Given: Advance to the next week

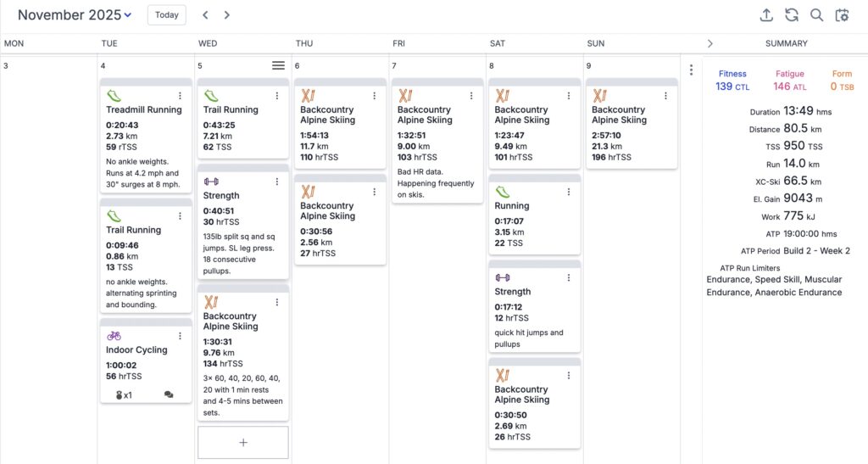Looking at the screenshot, I should tap(227, 15).
